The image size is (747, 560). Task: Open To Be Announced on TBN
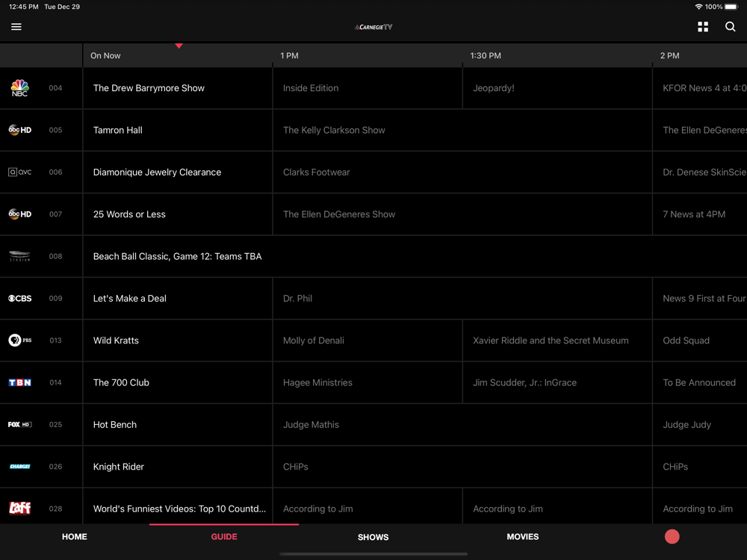click(x=700, y=382)
